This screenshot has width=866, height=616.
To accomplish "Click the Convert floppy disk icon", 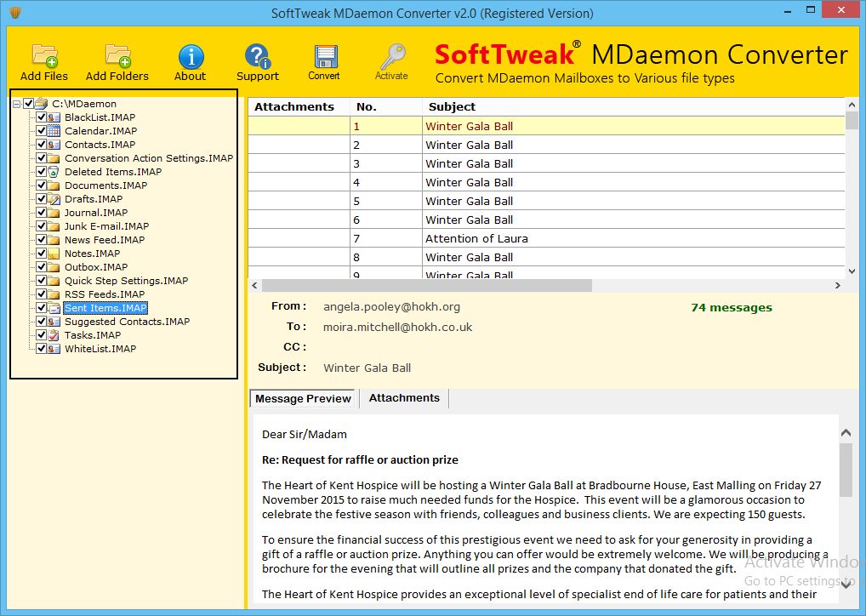I will pos(325,56).
